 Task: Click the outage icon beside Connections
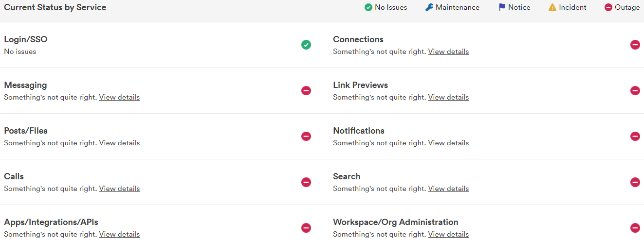click(x=635, y=45)
